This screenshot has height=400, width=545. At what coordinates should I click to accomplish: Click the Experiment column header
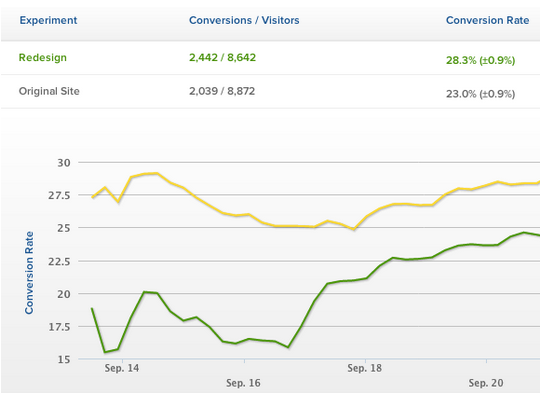click(x=48, y=20)
